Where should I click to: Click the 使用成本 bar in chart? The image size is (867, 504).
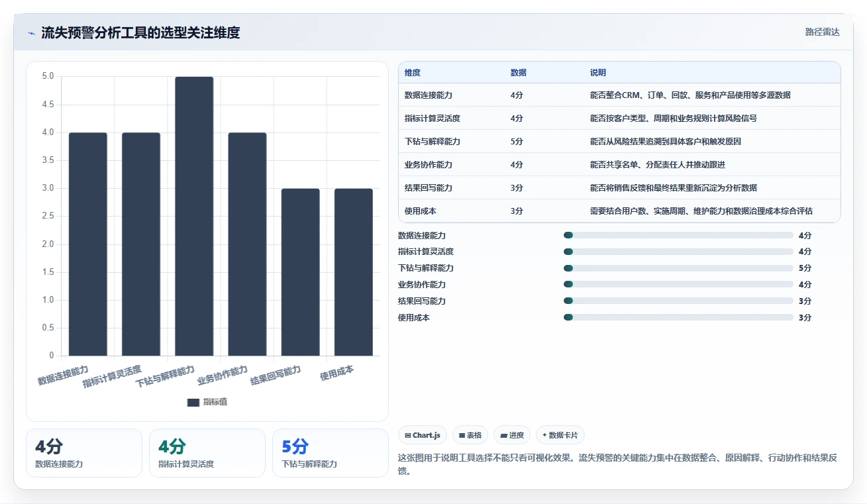pyautogui.click(x=353, y=272)
